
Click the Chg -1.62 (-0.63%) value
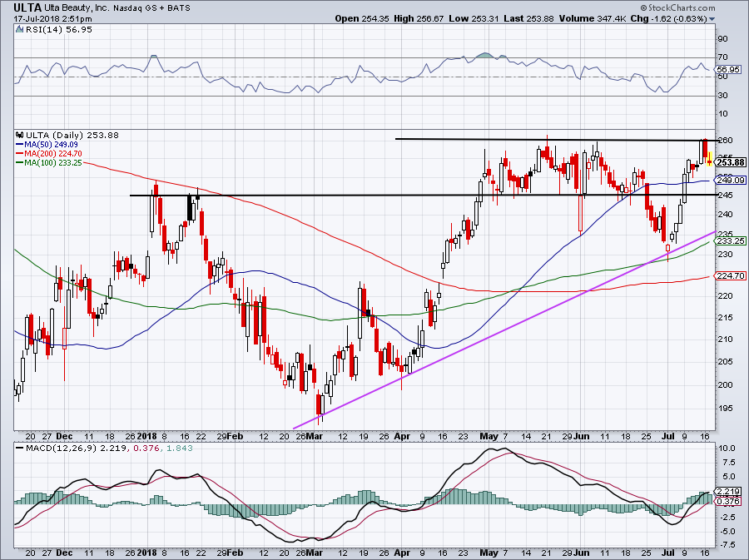[668, 18]
